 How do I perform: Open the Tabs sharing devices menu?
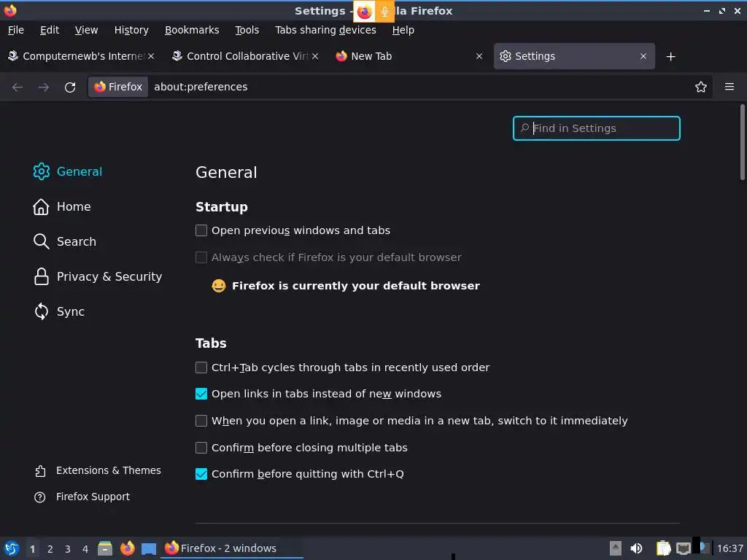325,30
